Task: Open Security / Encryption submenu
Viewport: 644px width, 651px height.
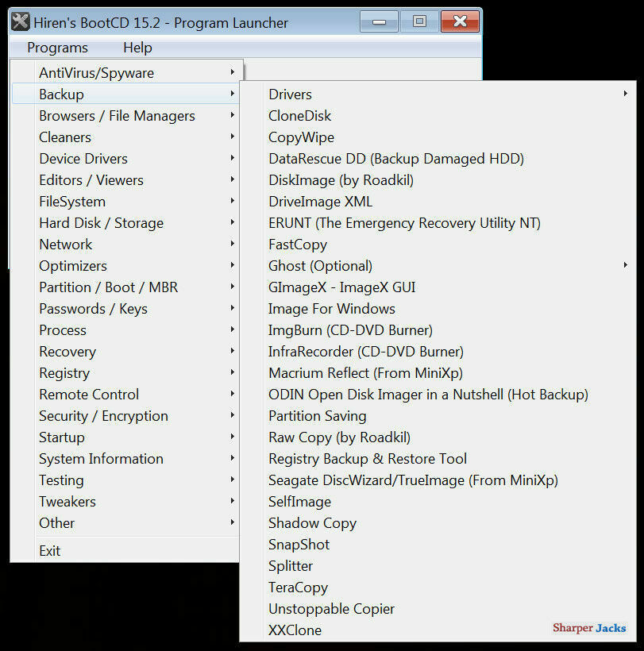Action: click(125, 416)
